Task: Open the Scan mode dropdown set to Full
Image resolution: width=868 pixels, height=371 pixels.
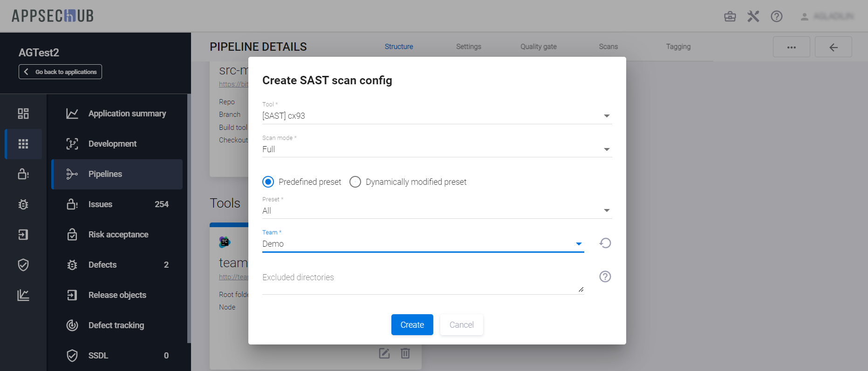Action: (x=437, y=149)
